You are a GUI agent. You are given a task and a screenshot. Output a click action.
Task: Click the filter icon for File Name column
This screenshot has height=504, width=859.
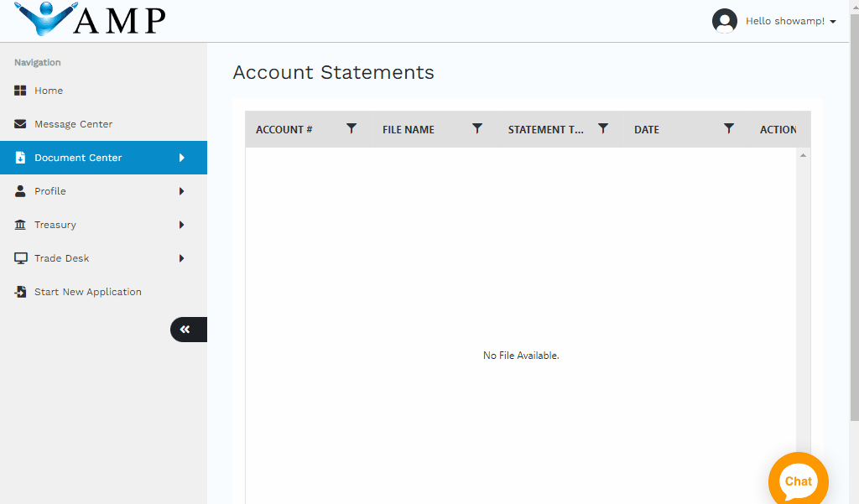[x=477, y=128]
